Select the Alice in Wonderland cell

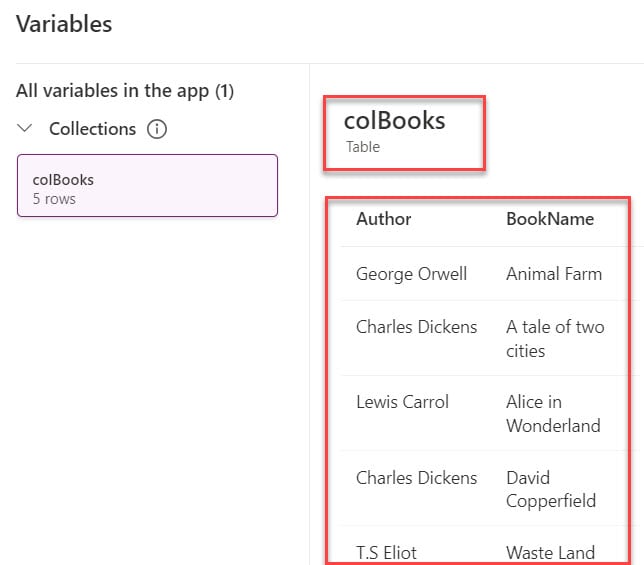(x=553, y=413)
